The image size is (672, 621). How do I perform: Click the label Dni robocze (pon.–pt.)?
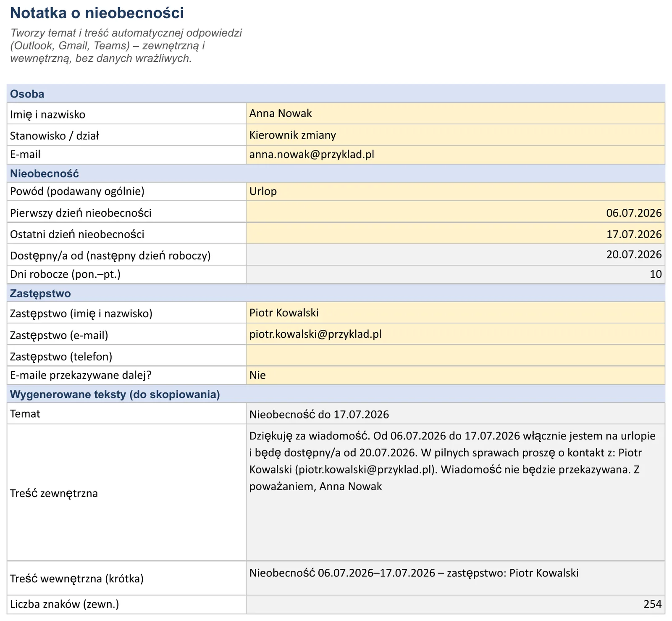pyautogui.click(x=65, y=274)
